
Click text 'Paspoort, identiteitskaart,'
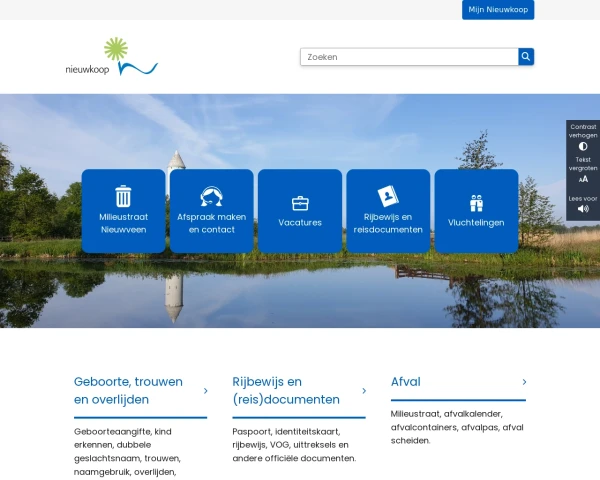[286, 431]
